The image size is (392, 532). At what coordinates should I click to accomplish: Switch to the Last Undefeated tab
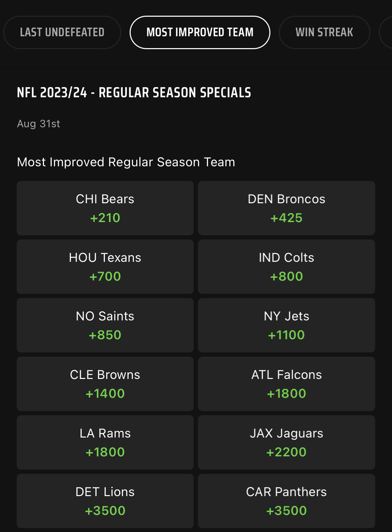62,32
